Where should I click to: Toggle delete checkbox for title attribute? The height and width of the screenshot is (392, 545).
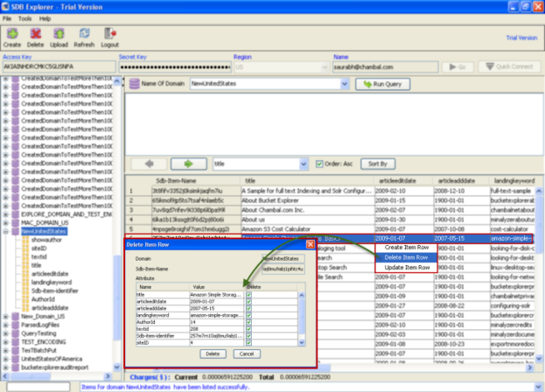click(x=248, y=295)
